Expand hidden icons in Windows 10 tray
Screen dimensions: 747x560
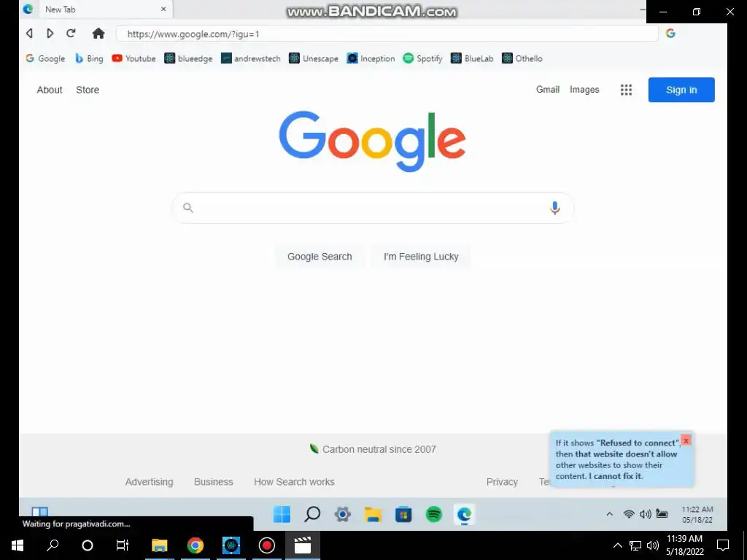(617, 545)
